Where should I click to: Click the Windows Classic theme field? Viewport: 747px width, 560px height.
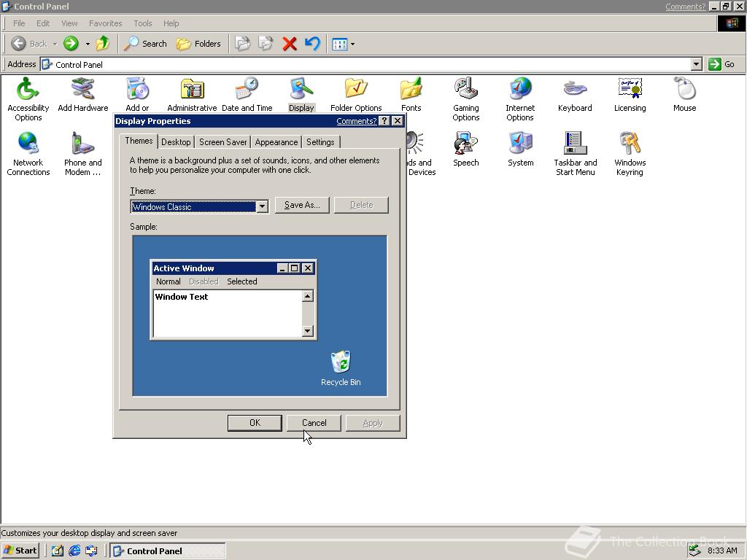coord(193,206)
